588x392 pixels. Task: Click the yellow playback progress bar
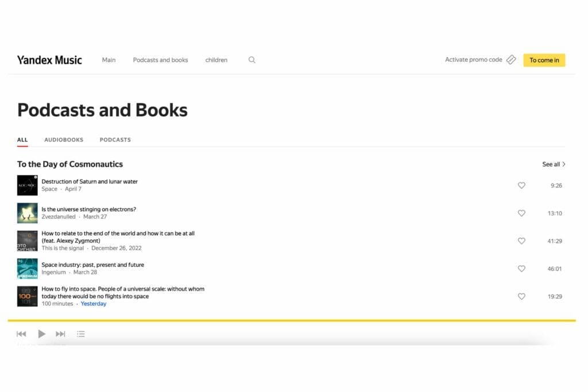point(292,320)
